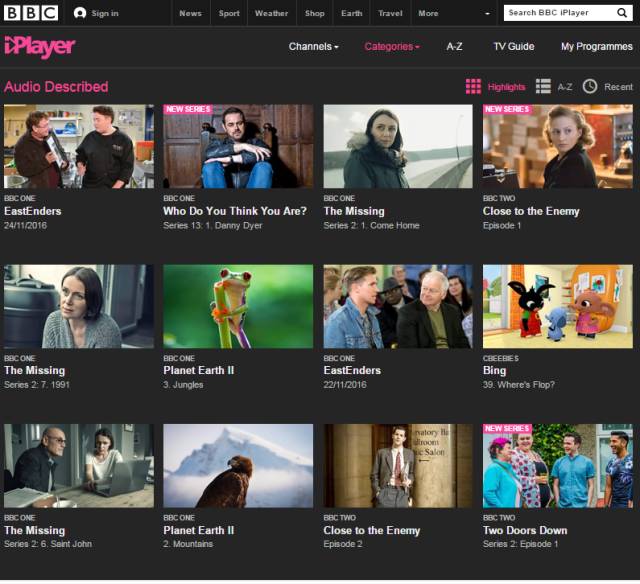
Task: Click the text 'Series 2: 1. Come Home'
Action: 371,225
